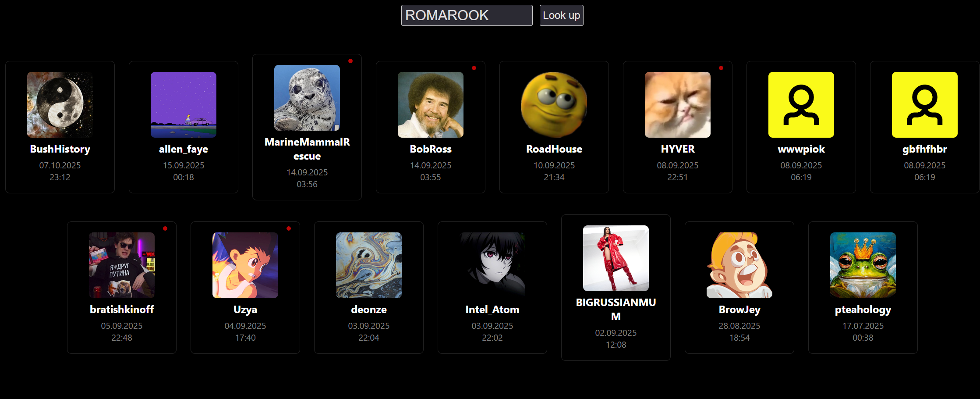980x399 pixels.
Task: Open deonze marbled oil avatar
Action: coord(369,265)
